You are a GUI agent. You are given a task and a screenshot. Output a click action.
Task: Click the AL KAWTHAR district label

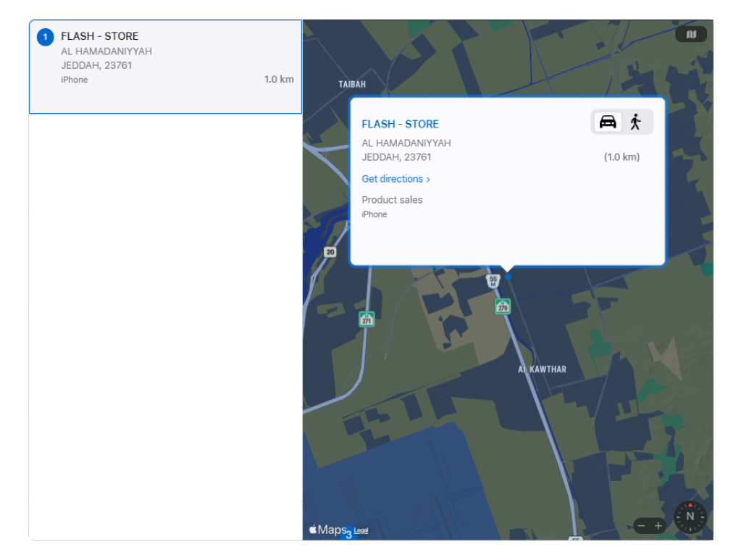coord(542,369)
